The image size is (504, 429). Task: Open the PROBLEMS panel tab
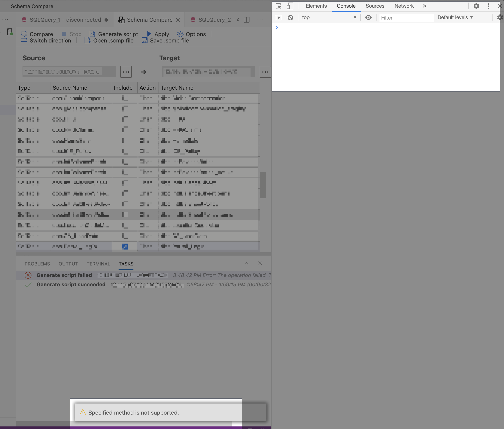click(x=37, y=264)
